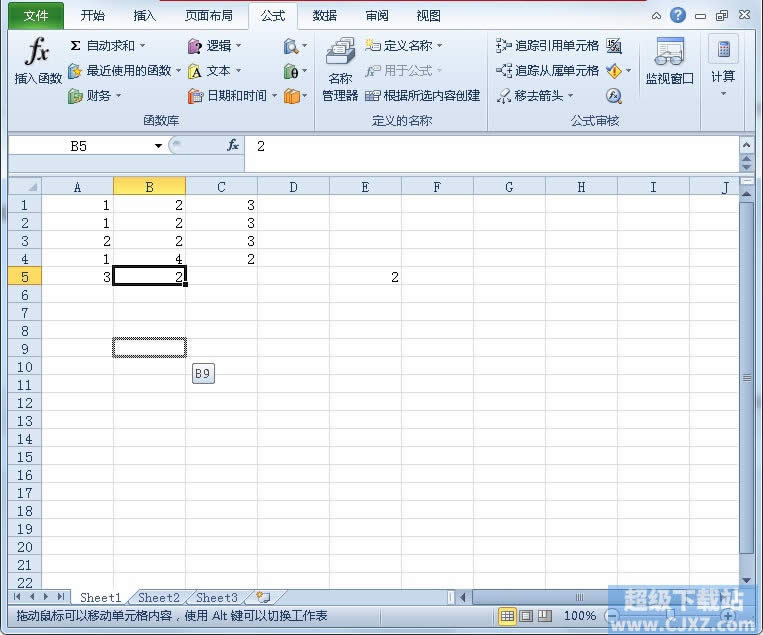
Task: Go to the first sheet tab arrow
Action: click(x=18, y=597)
